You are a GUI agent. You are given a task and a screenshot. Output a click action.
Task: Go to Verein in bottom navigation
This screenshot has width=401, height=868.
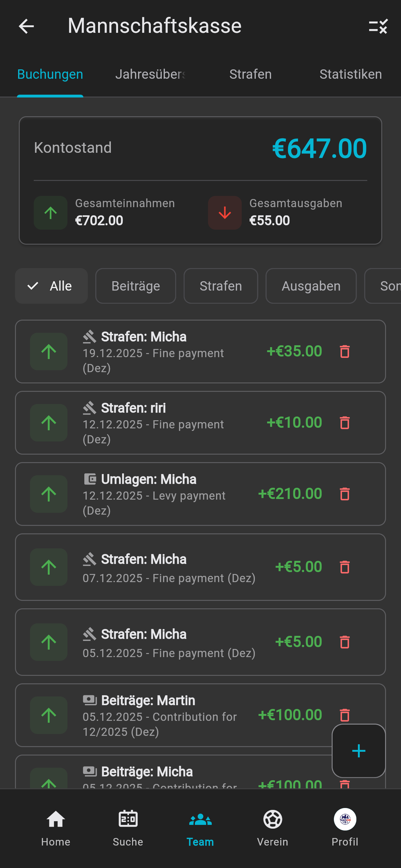(x=272, y=828)
